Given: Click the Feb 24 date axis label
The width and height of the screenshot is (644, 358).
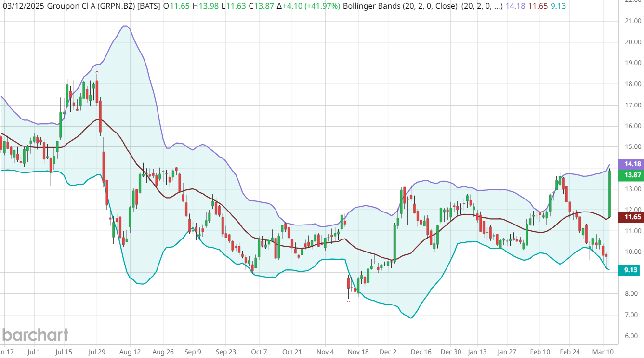Looking at the screenshot, I should point(569,352).
